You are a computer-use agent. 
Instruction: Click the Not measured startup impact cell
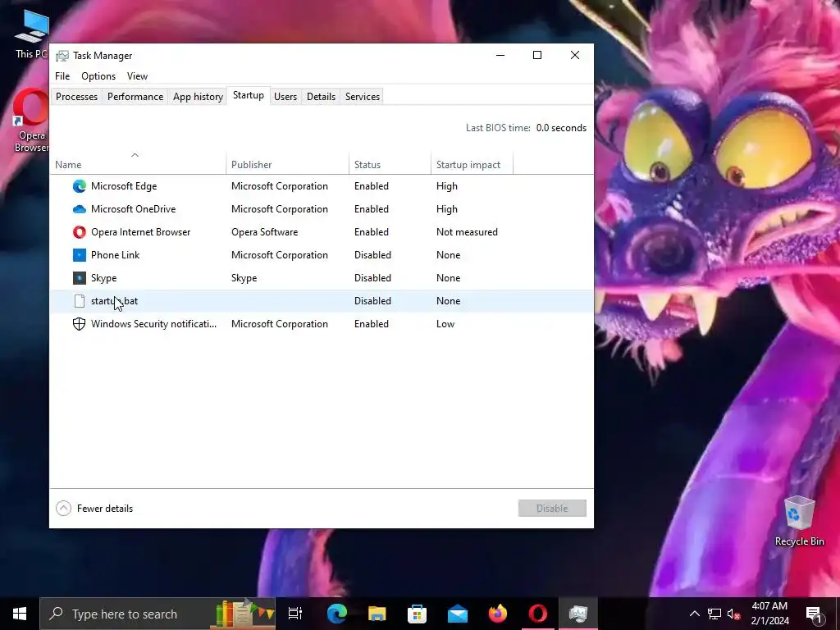coord(467,232)
